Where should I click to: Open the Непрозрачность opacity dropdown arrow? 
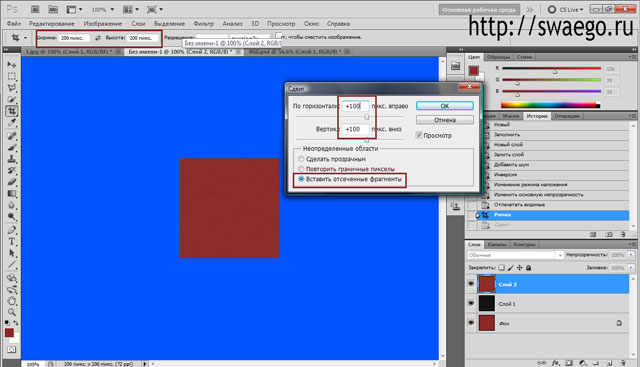[631, 255]
